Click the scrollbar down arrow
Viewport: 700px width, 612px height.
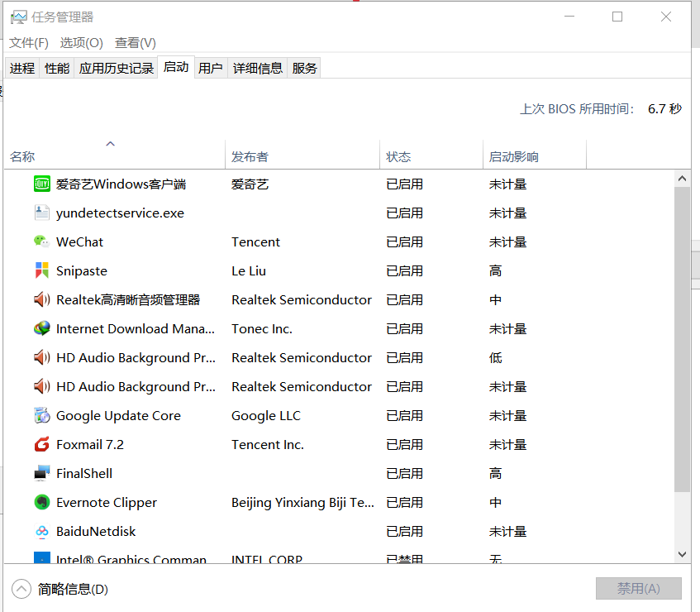(x=682, y=554)
